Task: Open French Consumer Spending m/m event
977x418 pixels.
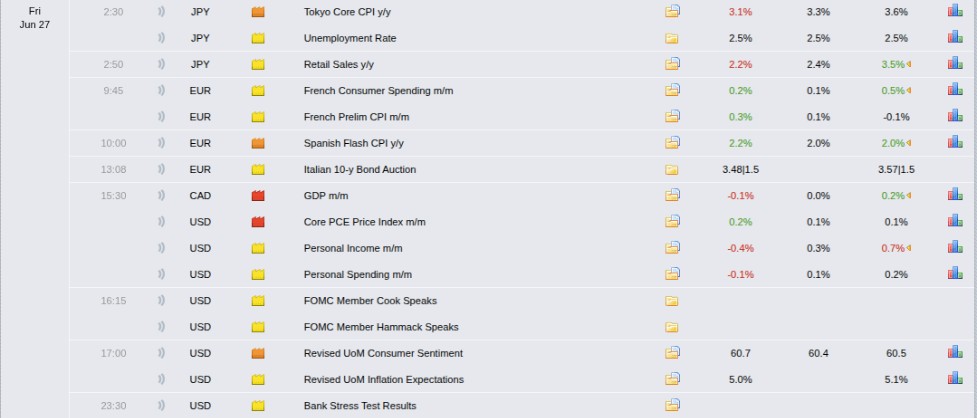Action: click(378, 90)
